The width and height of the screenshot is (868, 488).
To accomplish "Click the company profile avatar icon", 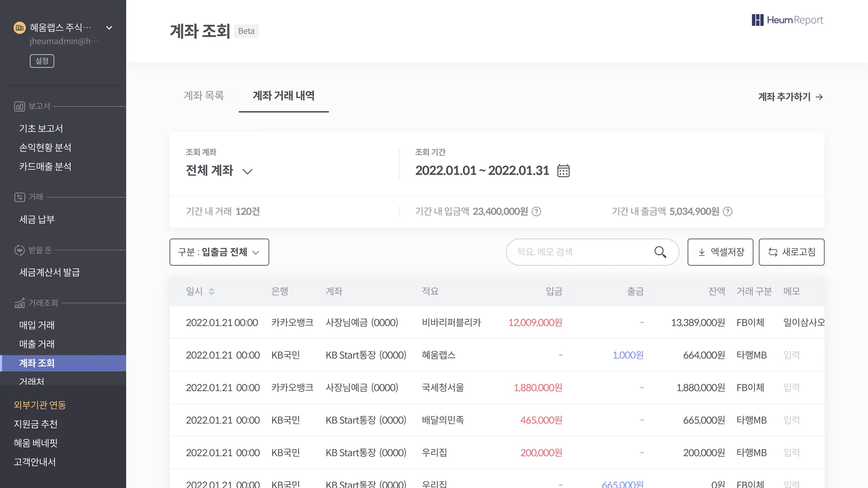I will coord(19,28).
